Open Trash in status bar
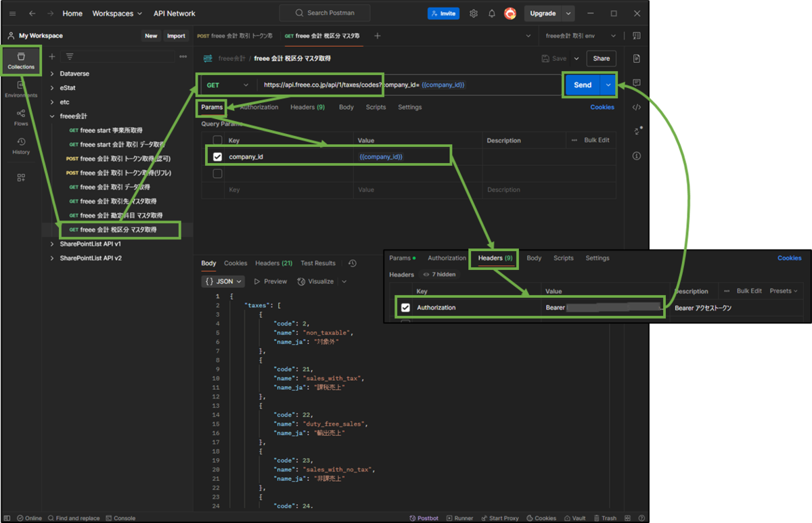Screen dimensions: 812x523 tap(604, 518)
